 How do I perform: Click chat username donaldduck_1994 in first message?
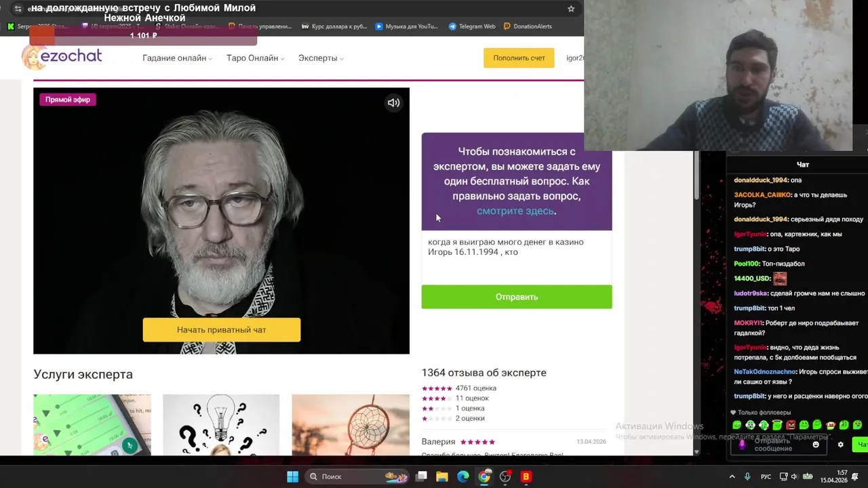click(x=761, y=180)
